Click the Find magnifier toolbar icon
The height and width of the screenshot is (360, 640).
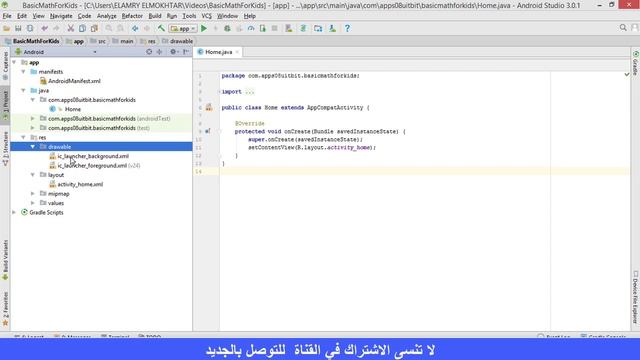point(109,28)
